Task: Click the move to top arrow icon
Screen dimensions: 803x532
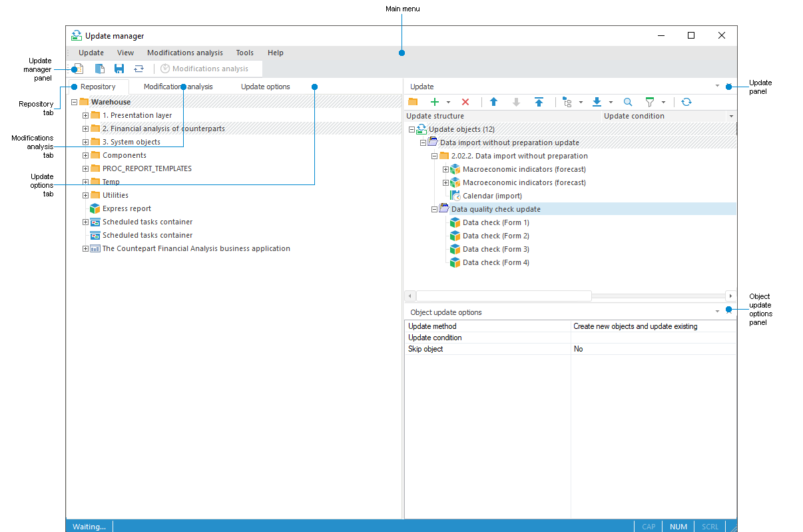Action: tap(539, 102)
